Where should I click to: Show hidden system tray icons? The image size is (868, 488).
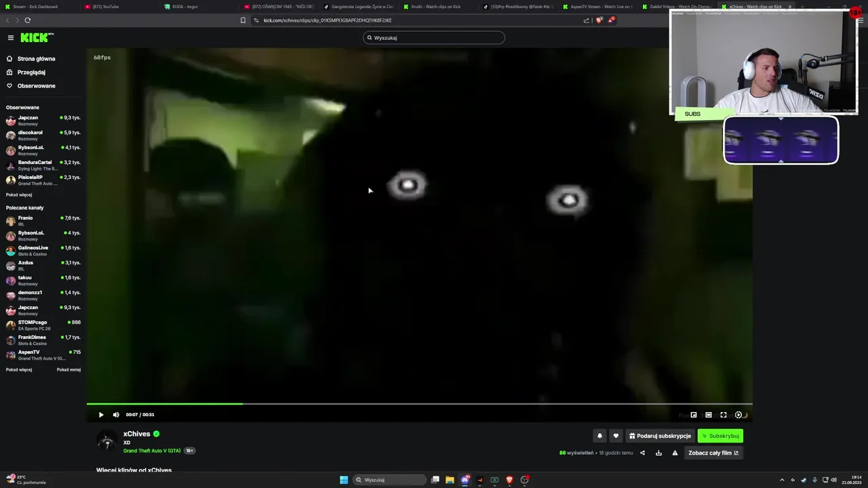[782, 480]
